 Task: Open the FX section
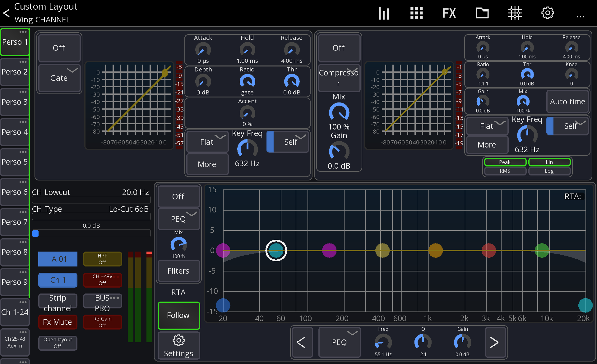449,13
